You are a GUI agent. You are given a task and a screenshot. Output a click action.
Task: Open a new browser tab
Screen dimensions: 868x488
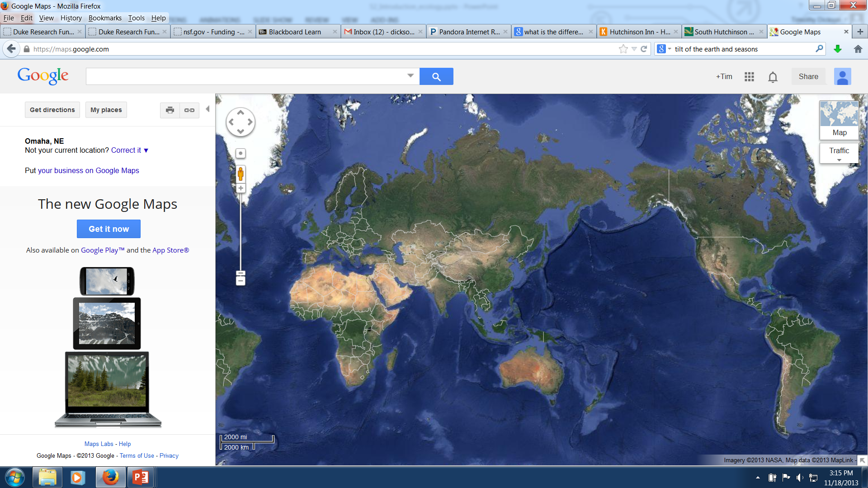click(x=860, y=32)
